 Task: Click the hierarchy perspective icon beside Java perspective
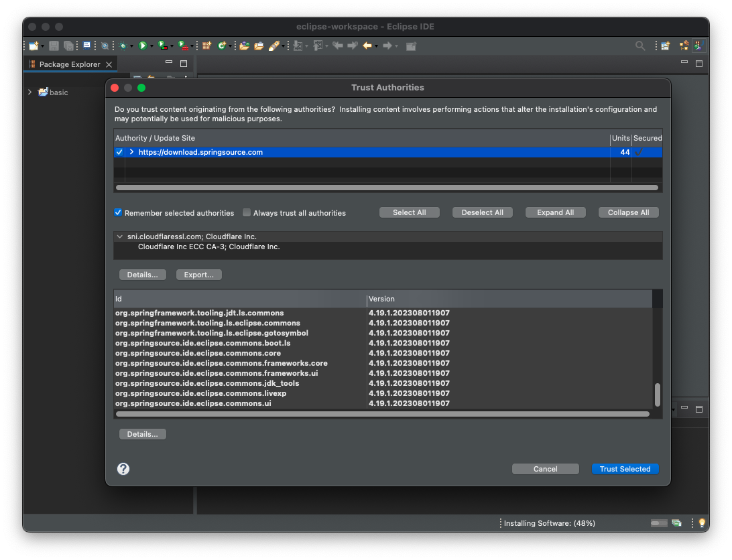(x=684, y=46)
